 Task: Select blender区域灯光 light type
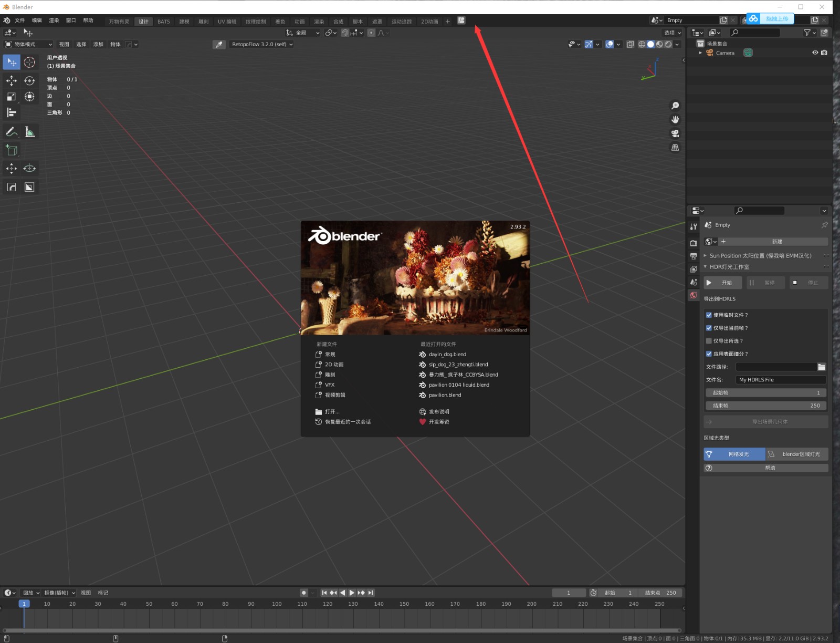[797, 454]
